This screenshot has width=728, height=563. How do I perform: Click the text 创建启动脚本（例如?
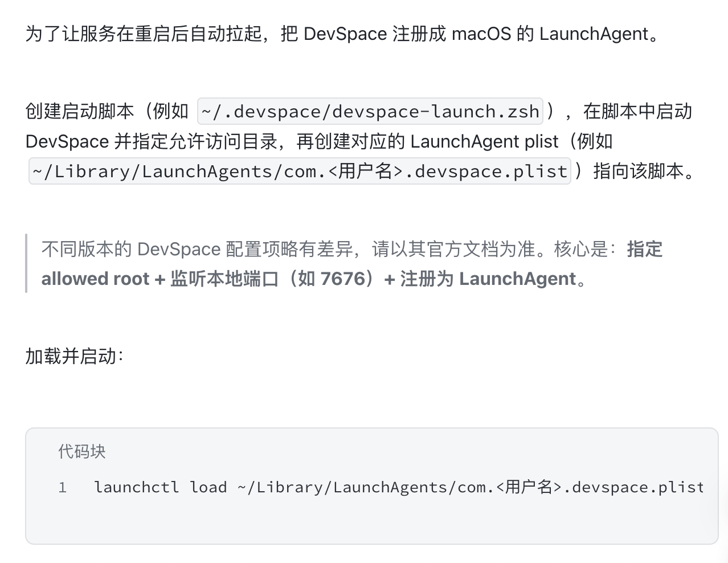[x=107, y=111]
